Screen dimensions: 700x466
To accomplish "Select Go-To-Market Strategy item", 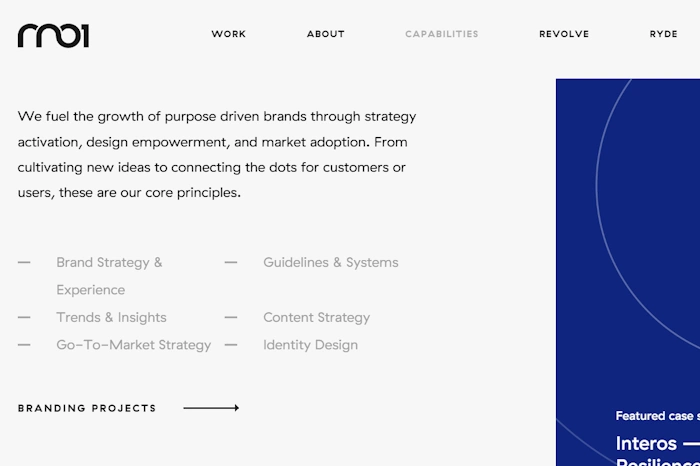I will [133, 345].
